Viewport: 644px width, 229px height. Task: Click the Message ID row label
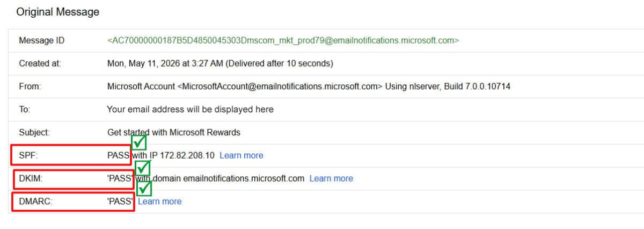(42, 41)
